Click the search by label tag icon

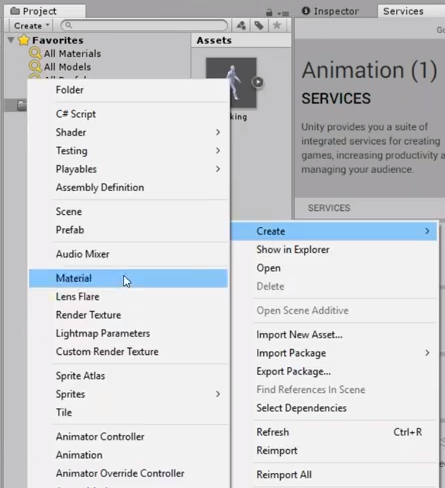(259, 25)
